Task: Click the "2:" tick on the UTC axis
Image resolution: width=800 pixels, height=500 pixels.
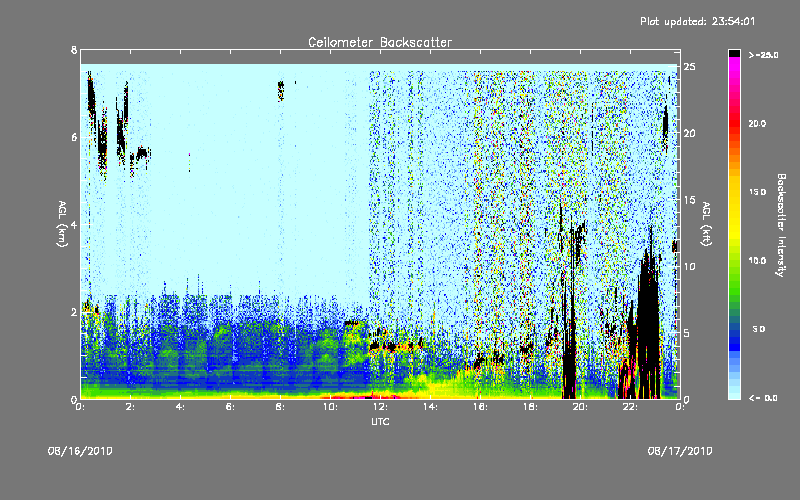Action: tap(130, 407)
